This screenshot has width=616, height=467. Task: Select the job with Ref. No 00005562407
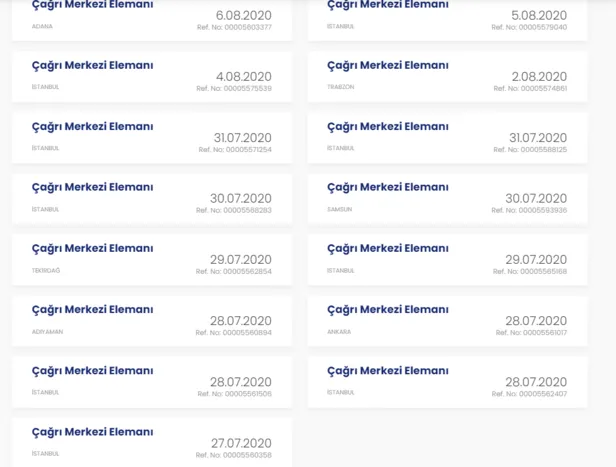(388, 371)
